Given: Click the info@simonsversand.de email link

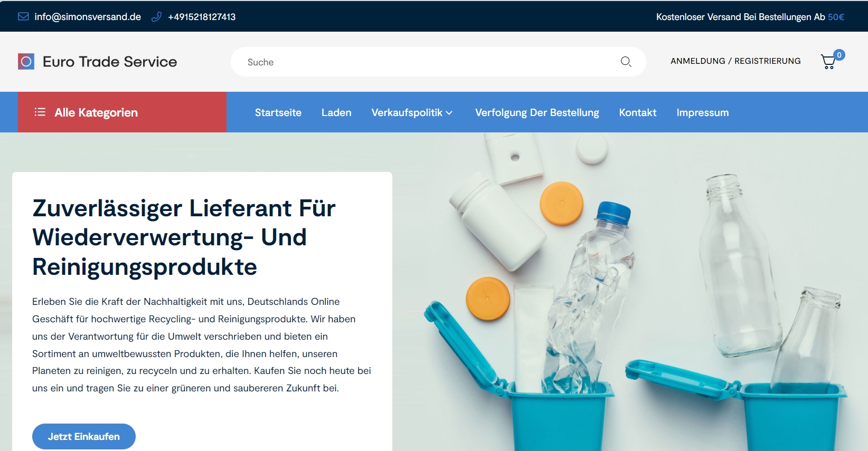Looking at the screenshot, I should [88, 17].
